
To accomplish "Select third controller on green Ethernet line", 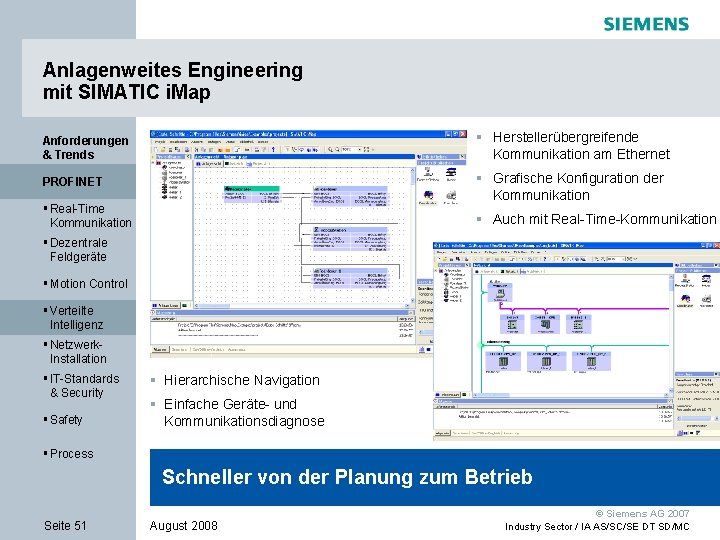I will point(591,361).
